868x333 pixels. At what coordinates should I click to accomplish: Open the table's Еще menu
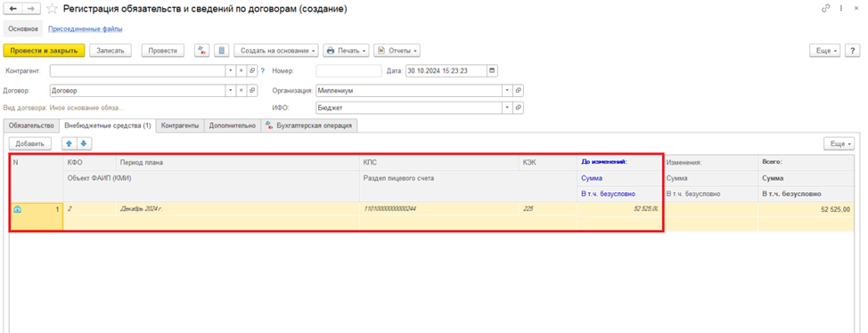click(x=839, y=143)
